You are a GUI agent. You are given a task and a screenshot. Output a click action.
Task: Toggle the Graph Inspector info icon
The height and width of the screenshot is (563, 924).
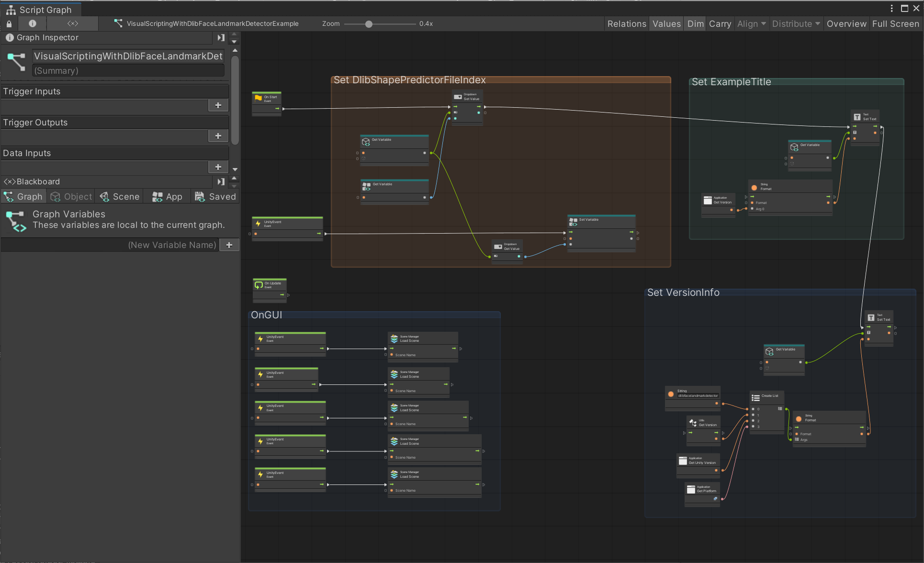point(33,23)
